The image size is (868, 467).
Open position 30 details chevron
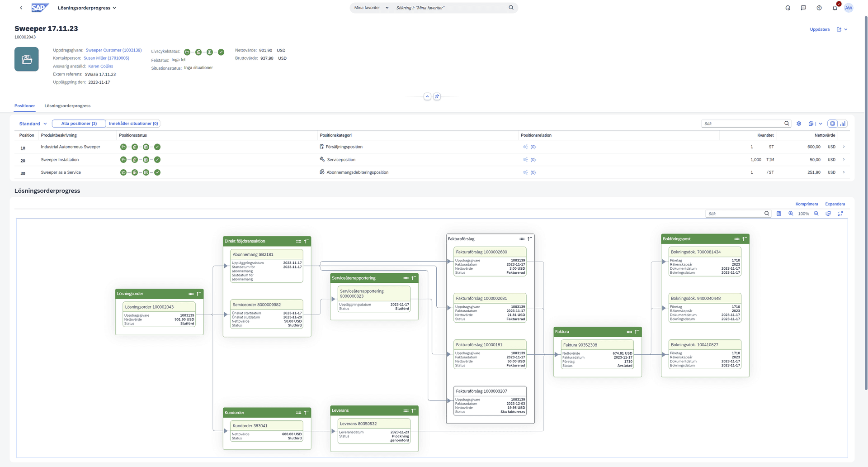[844, 172]
